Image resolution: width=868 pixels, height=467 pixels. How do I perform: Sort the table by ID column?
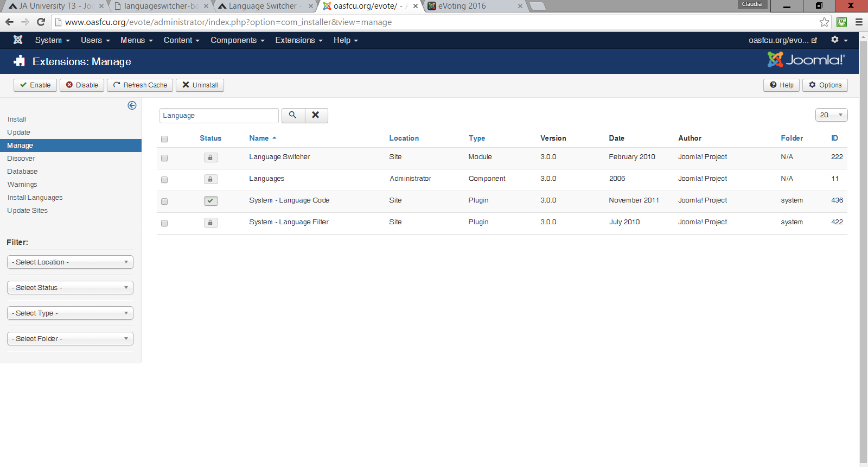coord(835,138)
